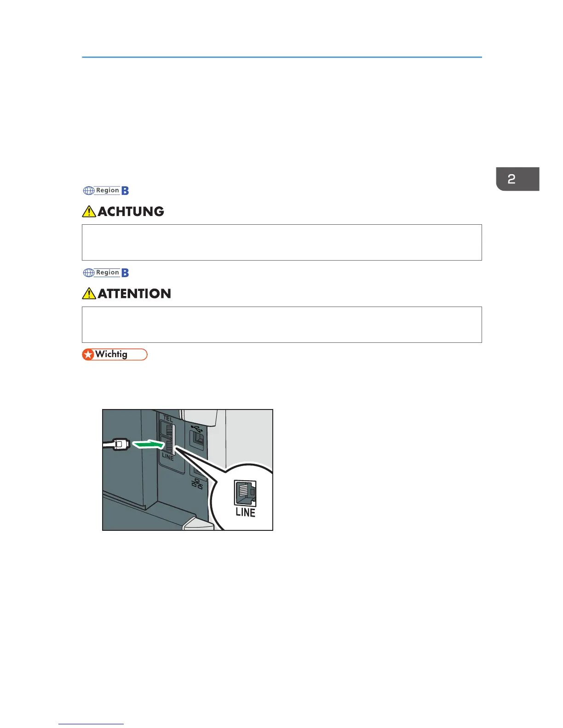Screen dimensions: 563x728
Task: Click the warning triangle next to ATTENTION
Action: tap(89, 293)
